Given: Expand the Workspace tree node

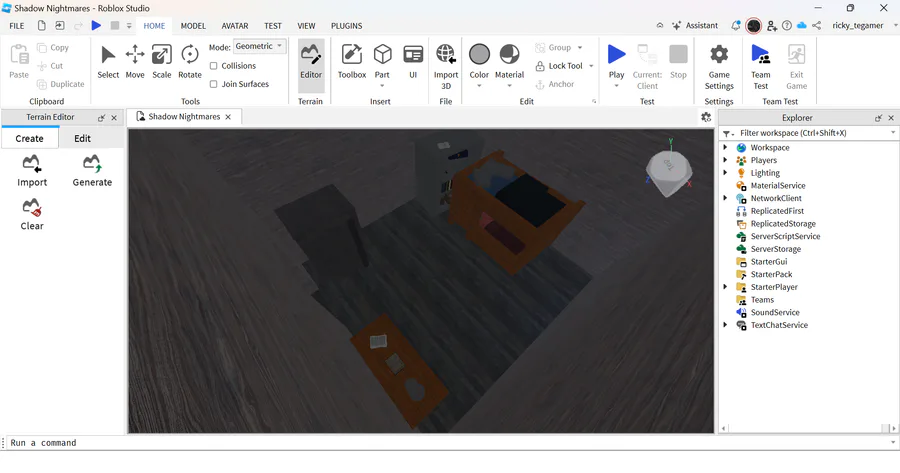Looking at the screenshot, I should (x=725, y=148).
